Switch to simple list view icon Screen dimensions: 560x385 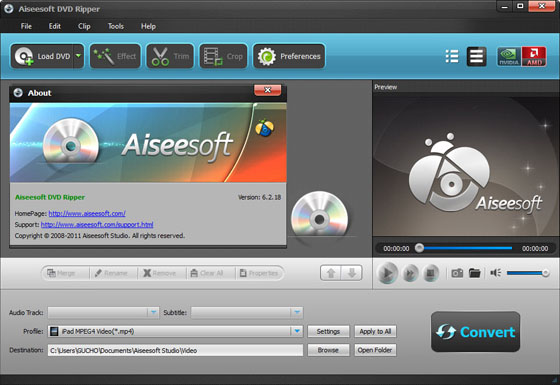pos(476,56)
